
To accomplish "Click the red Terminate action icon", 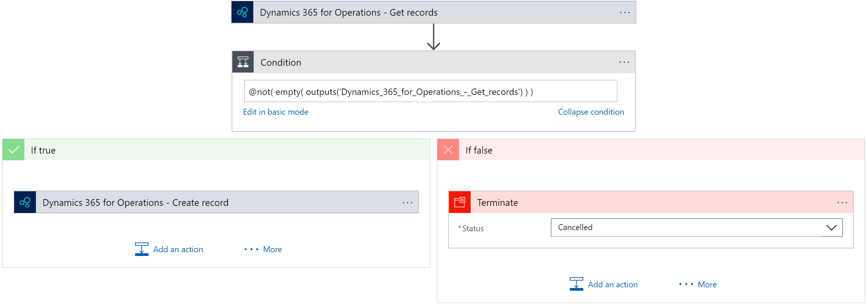I will (460, 202).
